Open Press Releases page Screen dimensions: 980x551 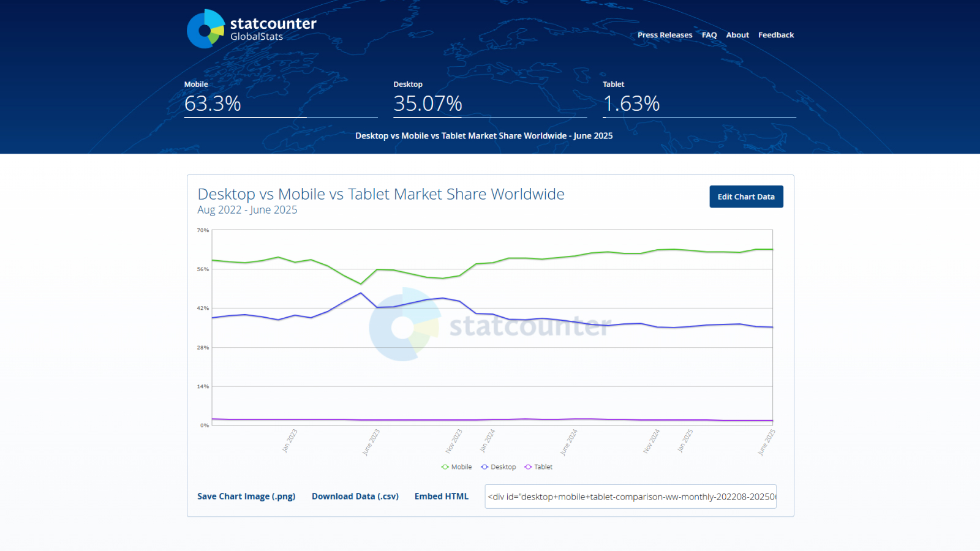click(x=665, y=35)
